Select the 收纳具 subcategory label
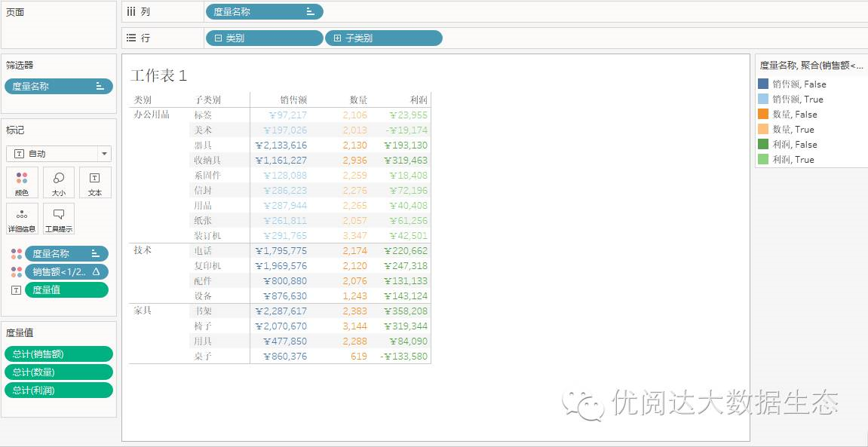Image resolution: width=868 pixels, height=447 pixels. [x=207, y=161]
